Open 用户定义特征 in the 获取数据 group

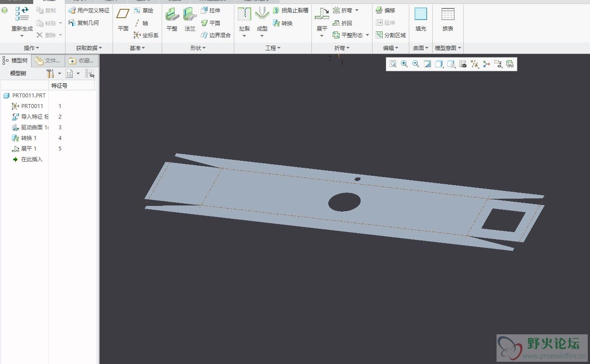pyautogui.click(x=89, y=10)
